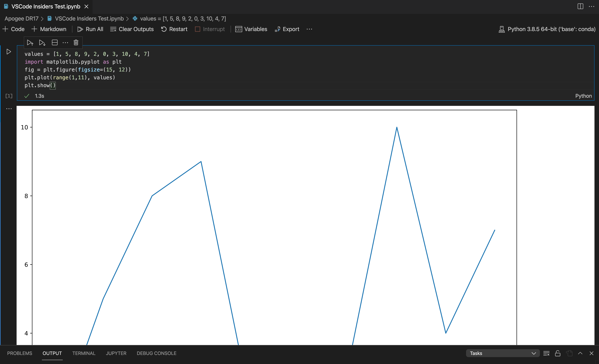Screen dimensions: 599x364
Task: Export the notebook
Action: (x=287, y=29)
